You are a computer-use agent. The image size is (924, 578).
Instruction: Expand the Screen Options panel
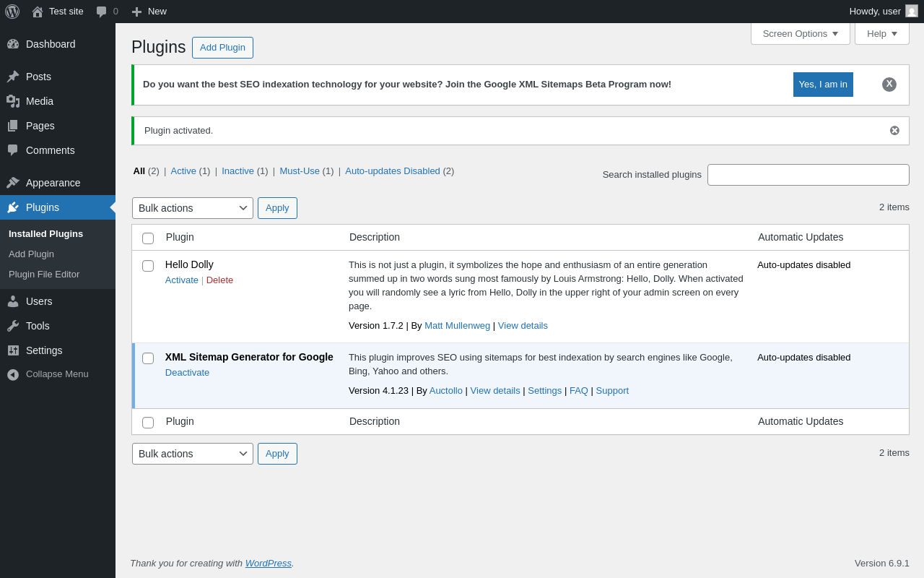[800, 33]
